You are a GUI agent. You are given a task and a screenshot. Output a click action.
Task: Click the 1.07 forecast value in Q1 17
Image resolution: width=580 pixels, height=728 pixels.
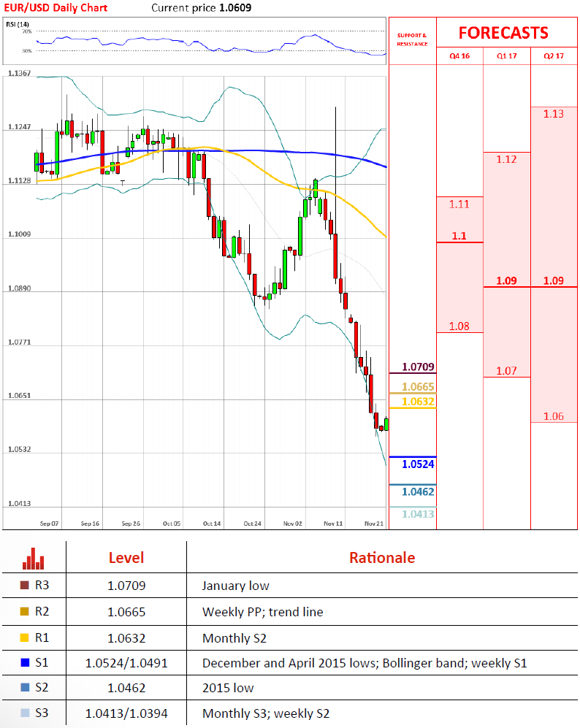(506, 371)
